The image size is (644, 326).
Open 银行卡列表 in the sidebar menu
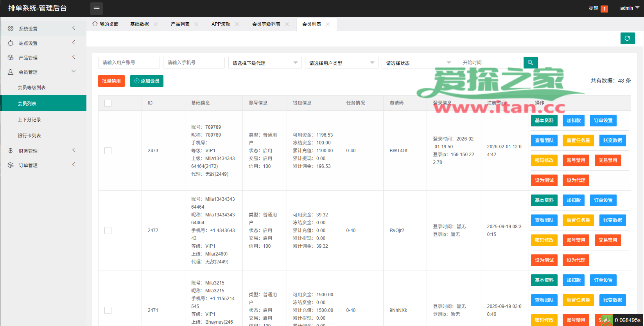pyautogui.click(x=29, y=136)
